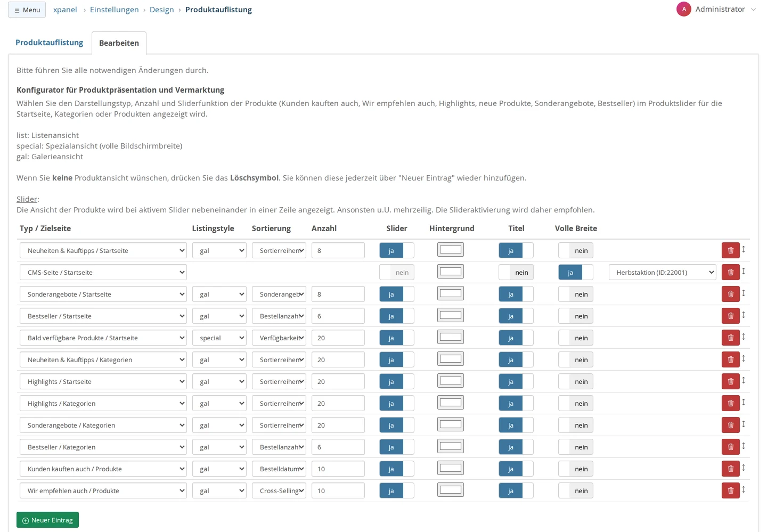
Task: Toggle Volle Breite for CMS-Seite / Startseite
Action: [x=576, y=272]
